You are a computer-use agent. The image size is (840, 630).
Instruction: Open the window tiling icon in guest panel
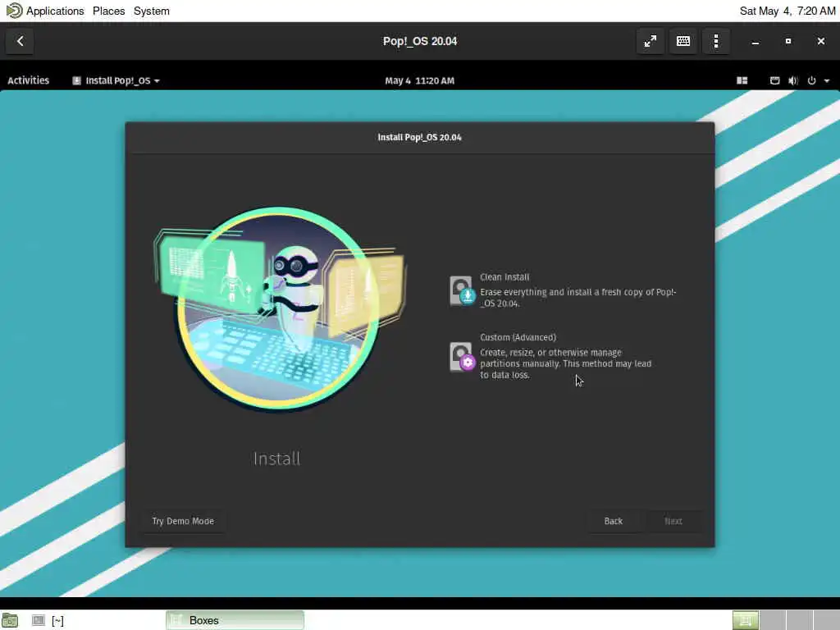pos(742,80)
